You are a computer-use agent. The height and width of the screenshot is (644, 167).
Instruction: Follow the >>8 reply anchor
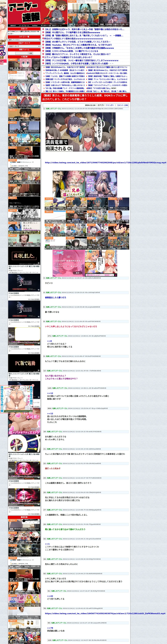pos(49,341)
